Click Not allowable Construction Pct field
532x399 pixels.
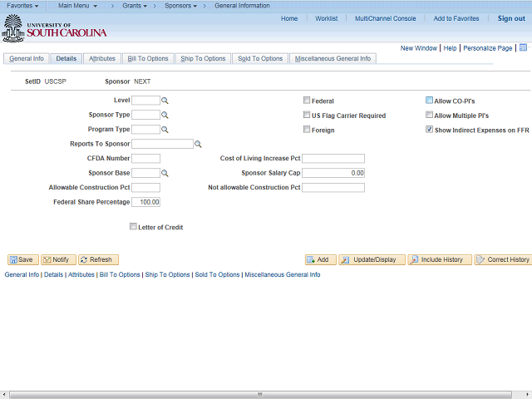click(x=333, y=188)
